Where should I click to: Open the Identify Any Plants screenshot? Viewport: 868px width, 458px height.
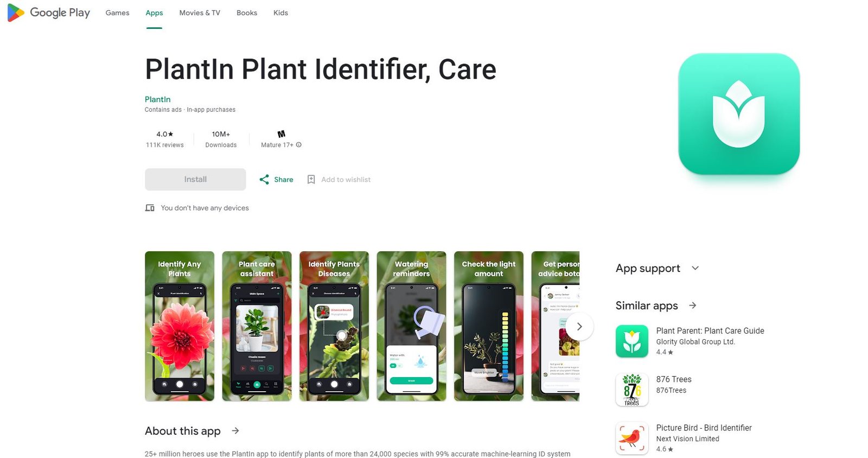(x=180, y=326)
